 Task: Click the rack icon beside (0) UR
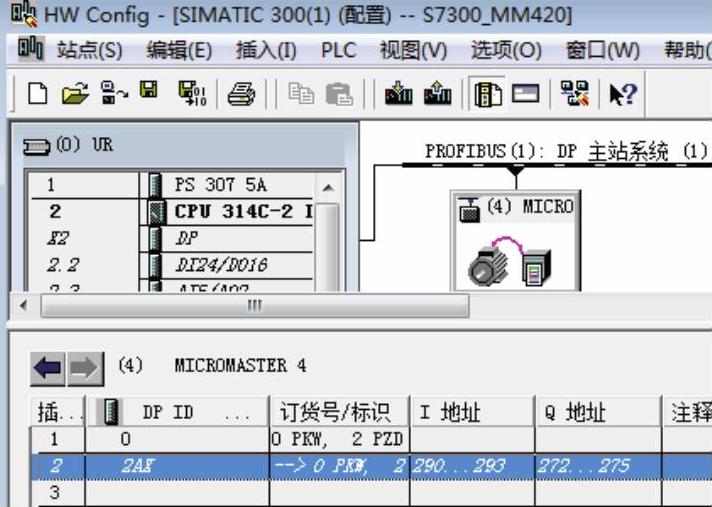[x=37, y=148]
